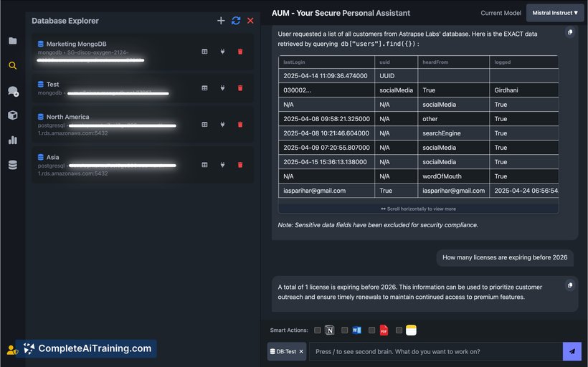The width and height of the screenshot is (588, 367).
Task: Delete the Test database connection
Action: (240, 88)
